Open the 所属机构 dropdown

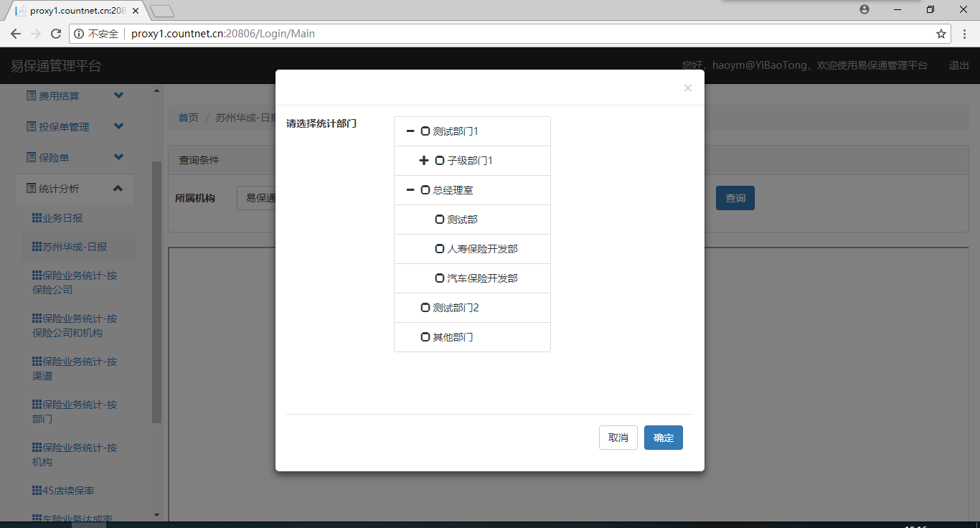point(256,198)
